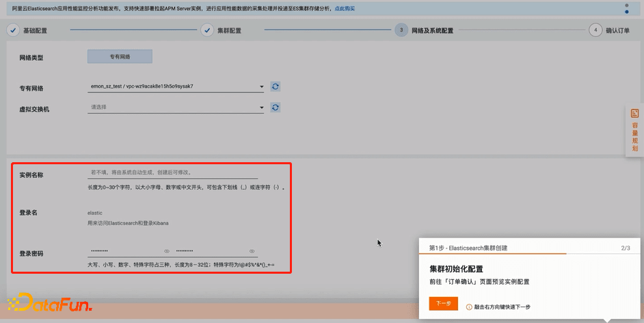Jump to the 确认订单 step
The image size is (644, 323).
coord(609,30)
